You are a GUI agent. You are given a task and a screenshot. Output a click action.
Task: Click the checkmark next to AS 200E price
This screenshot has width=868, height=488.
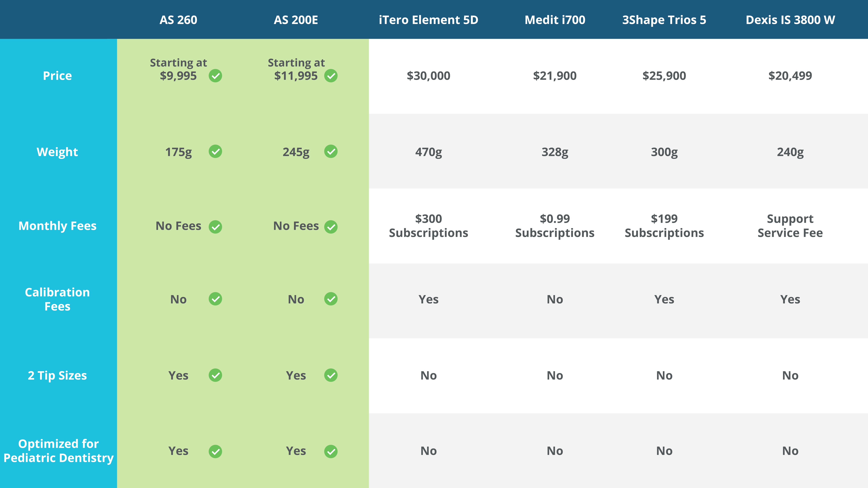tap(331, 76)
